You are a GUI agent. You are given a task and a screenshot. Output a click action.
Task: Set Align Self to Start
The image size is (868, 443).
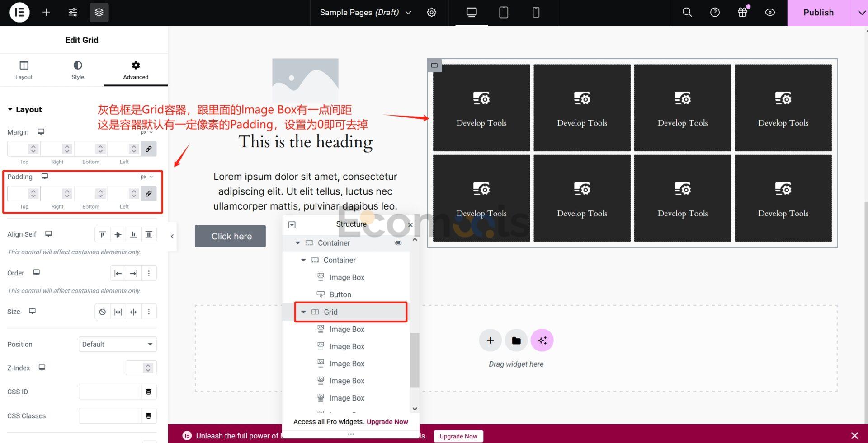click(103, 234)
